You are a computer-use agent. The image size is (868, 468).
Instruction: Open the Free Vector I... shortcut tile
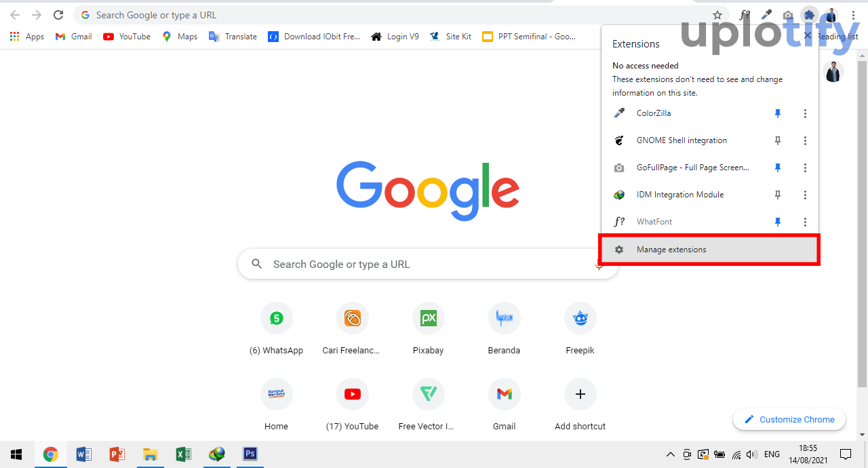coord(428,404)
